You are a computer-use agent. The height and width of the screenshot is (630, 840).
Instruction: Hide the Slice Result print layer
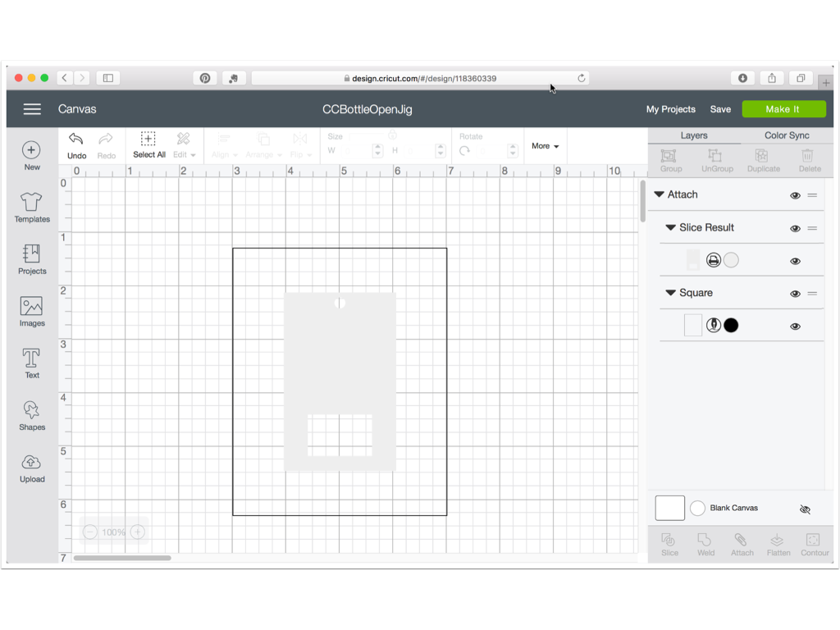[795, 262]
